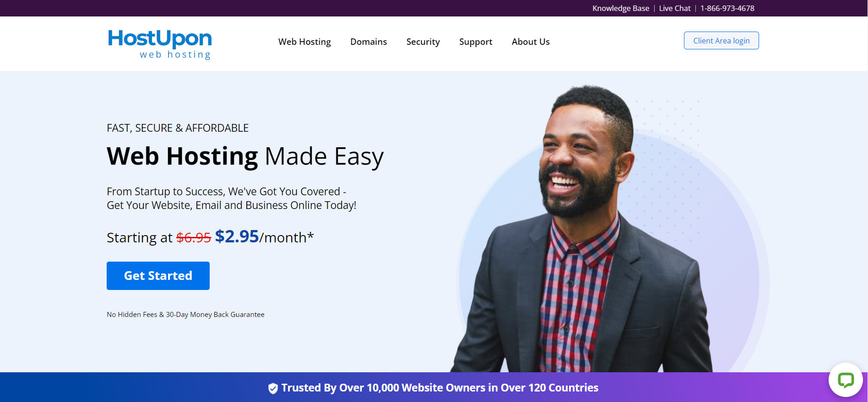Click the crossed-out $6.95 price
This screenshot has width=868, height=402.
point(194,238)
